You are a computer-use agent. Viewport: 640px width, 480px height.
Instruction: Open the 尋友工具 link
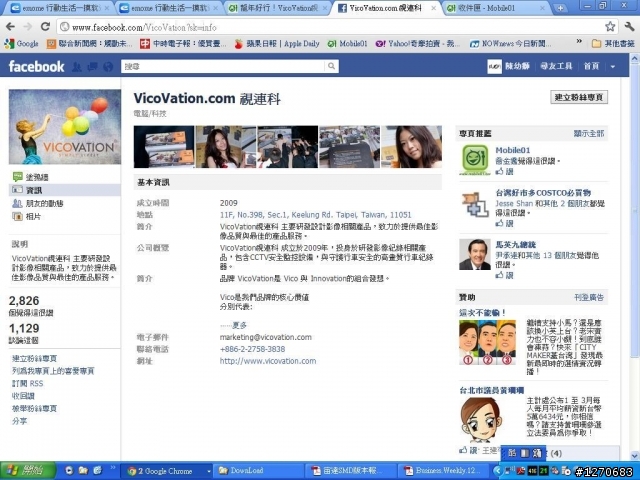coord(556,66)
